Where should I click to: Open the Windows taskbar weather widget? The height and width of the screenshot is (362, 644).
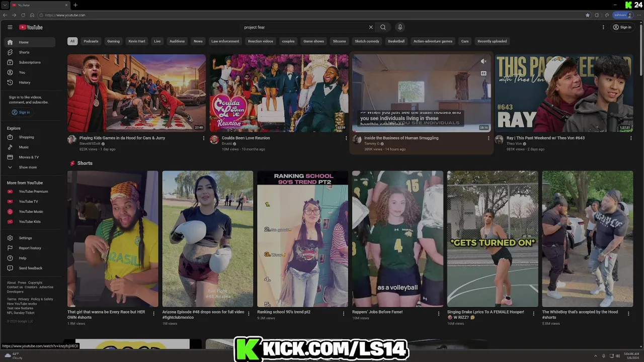click(13, 356)
